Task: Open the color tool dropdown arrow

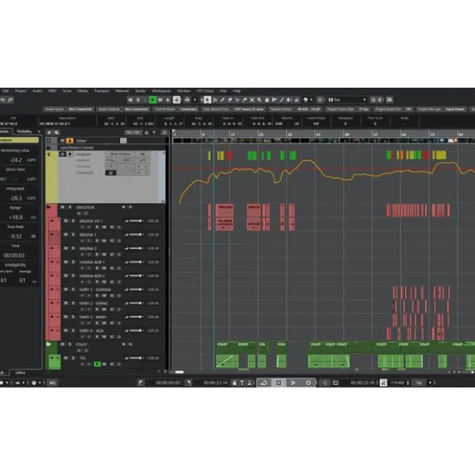Action: 312,100
